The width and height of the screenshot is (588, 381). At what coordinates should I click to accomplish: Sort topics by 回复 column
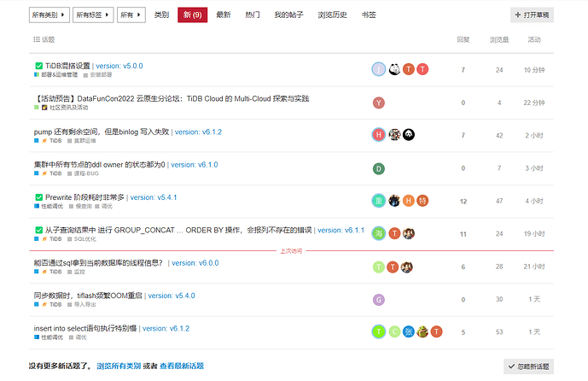click(463, 40)
